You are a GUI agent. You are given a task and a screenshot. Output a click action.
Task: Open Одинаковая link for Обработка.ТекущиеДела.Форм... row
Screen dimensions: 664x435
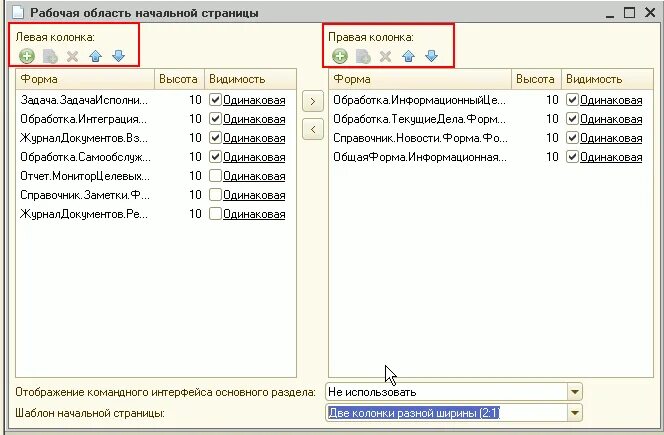click(x=611, y=119)
